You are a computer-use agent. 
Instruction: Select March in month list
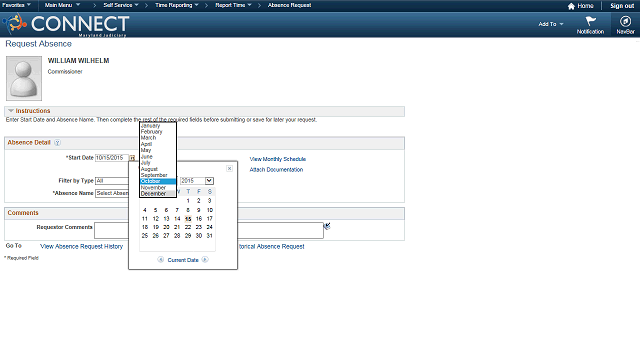158,138
